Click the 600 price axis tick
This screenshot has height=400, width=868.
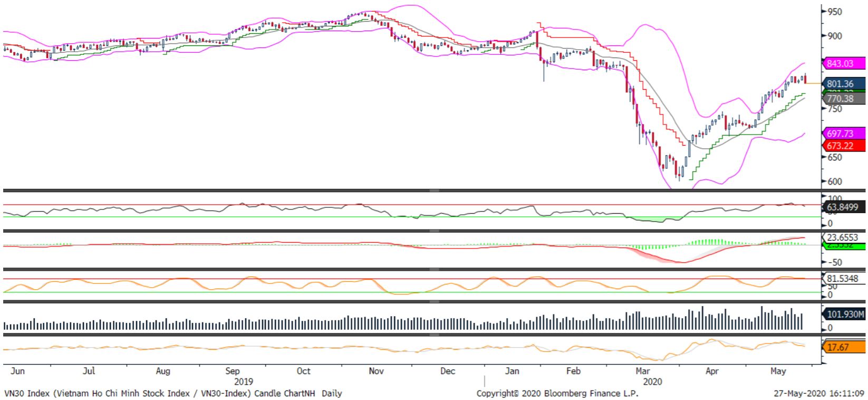click(x=835, y=182)
